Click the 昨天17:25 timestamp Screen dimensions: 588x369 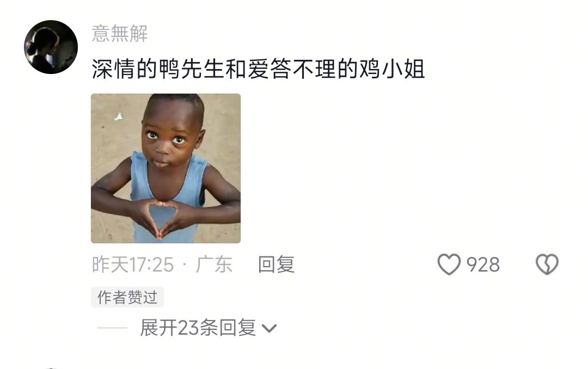point(133,265)
